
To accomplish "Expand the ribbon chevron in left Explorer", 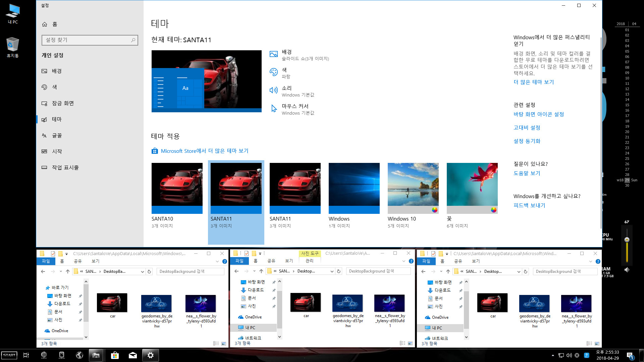I will pos(217,261).
